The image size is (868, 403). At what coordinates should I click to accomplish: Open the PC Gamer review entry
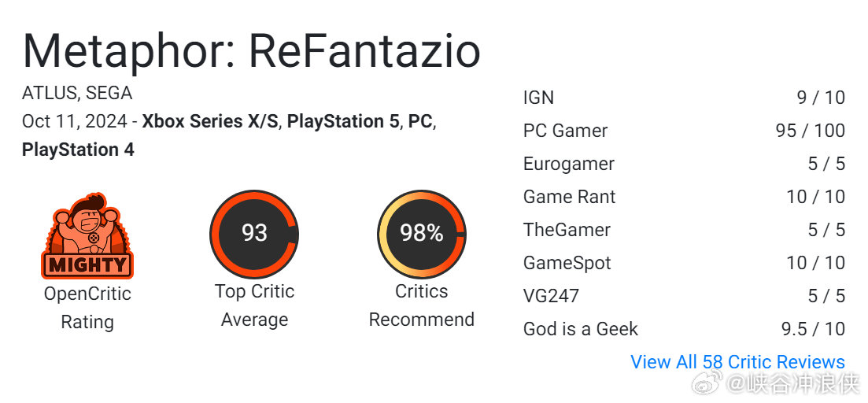[x=684, y=131]
